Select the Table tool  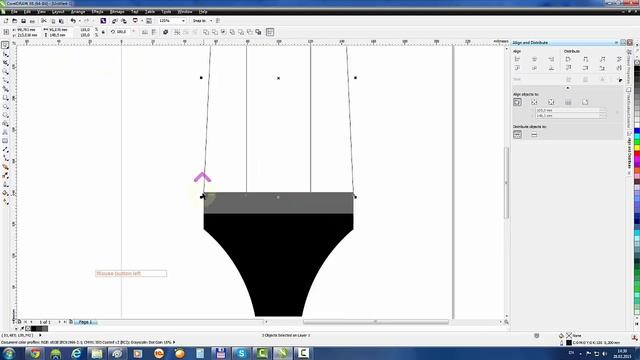point(5,141)
